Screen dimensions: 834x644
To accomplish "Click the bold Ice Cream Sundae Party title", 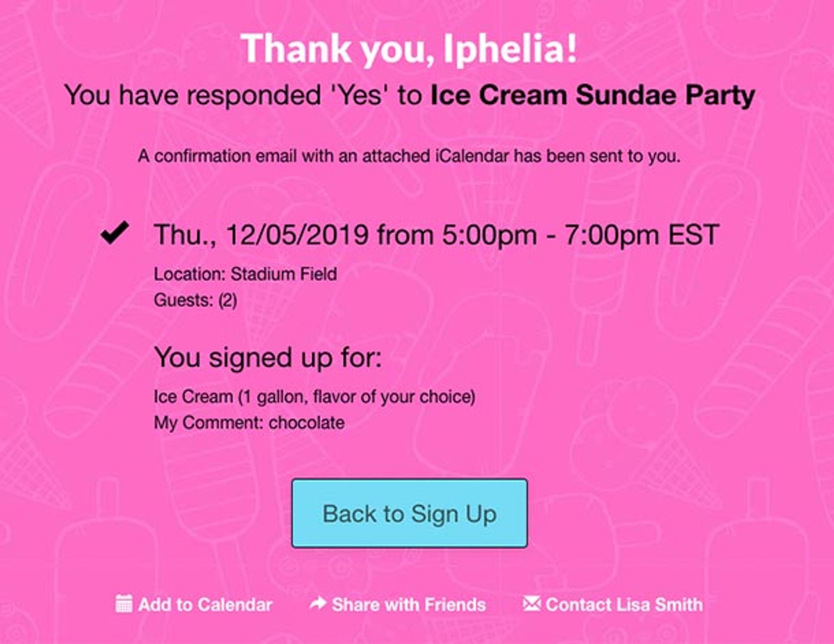I will tap(592, 95).
